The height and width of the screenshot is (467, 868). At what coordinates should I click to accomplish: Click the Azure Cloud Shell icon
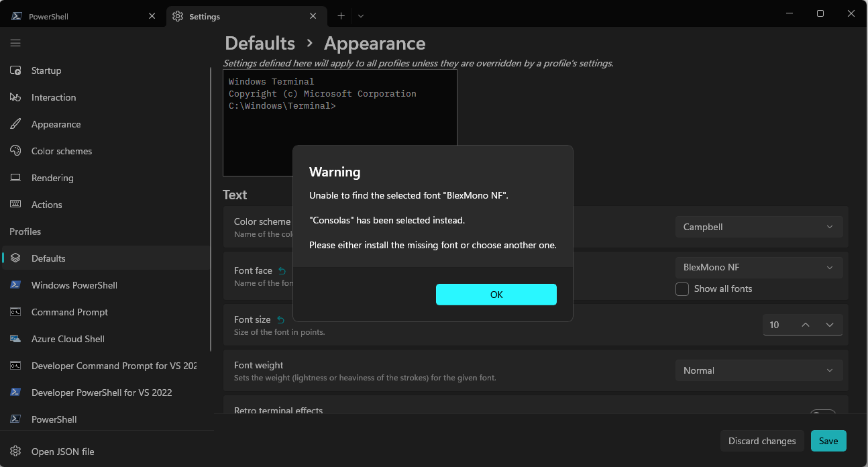tap(15, 339)
